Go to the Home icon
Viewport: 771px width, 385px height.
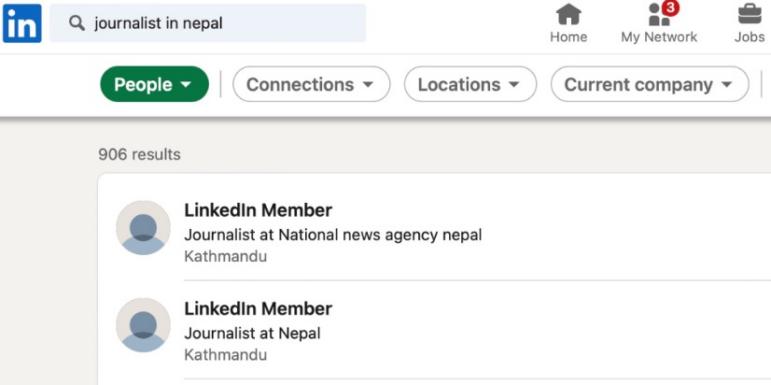(568, 14)
